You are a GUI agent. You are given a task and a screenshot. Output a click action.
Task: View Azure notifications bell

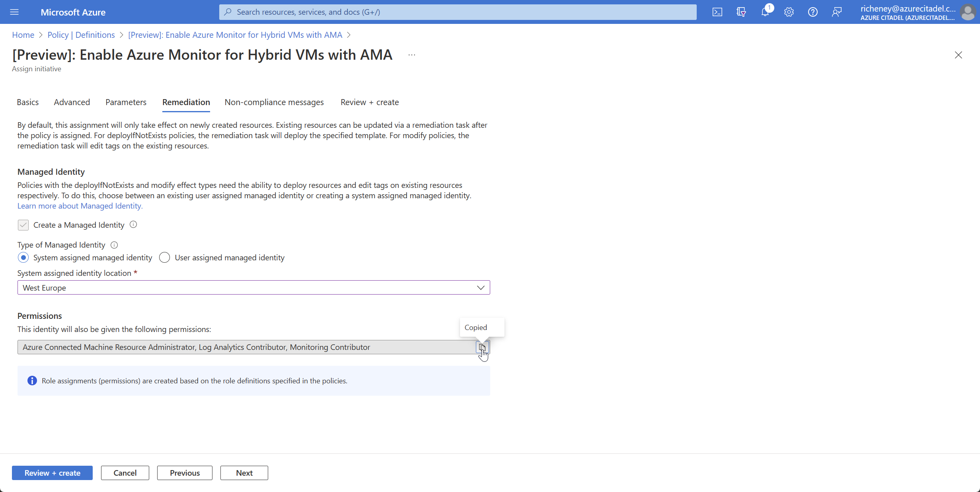pos(765,12)
